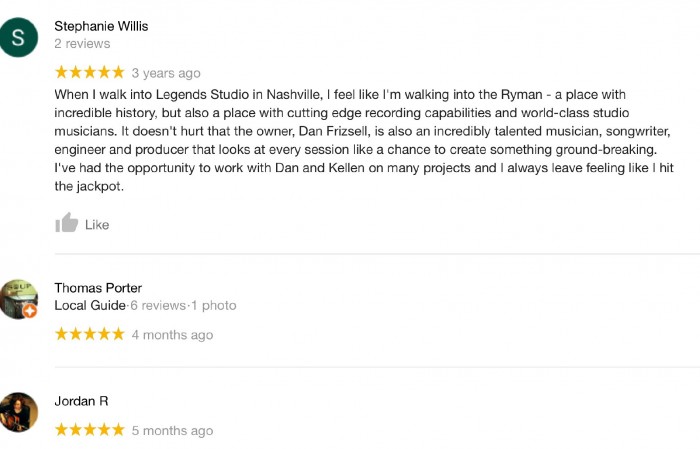The image size is (700, 449).
Task: Click "2 reviews" under Stephanie Willis
Action: click(x=82, y=44)
